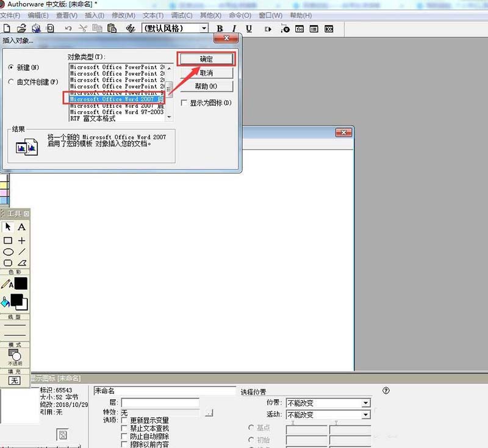
Task: Check the 显示为图标 checkbox
Action: [x=184, y=103]
